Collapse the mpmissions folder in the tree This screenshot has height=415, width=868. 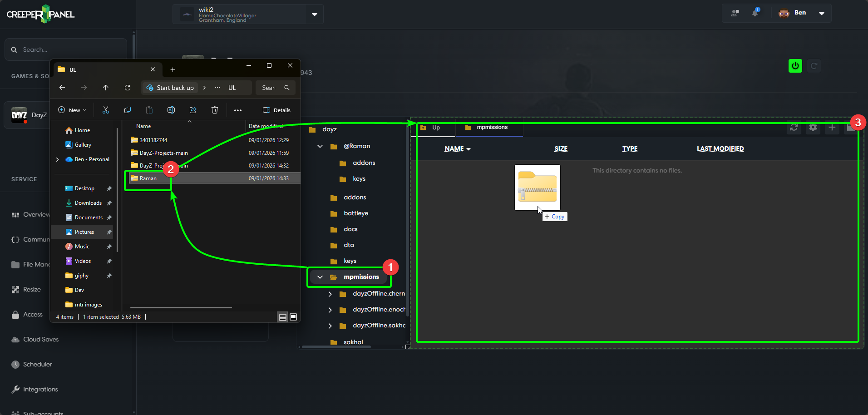321,277
